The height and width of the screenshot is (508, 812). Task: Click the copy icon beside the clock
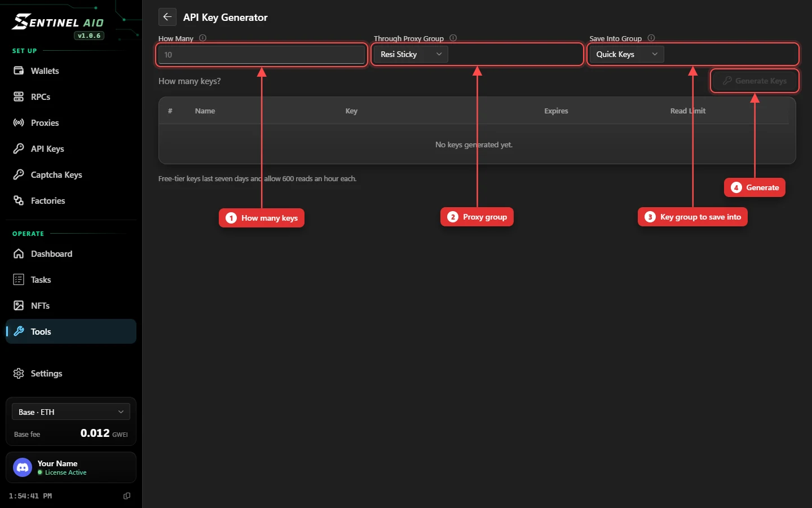point(127,496)
